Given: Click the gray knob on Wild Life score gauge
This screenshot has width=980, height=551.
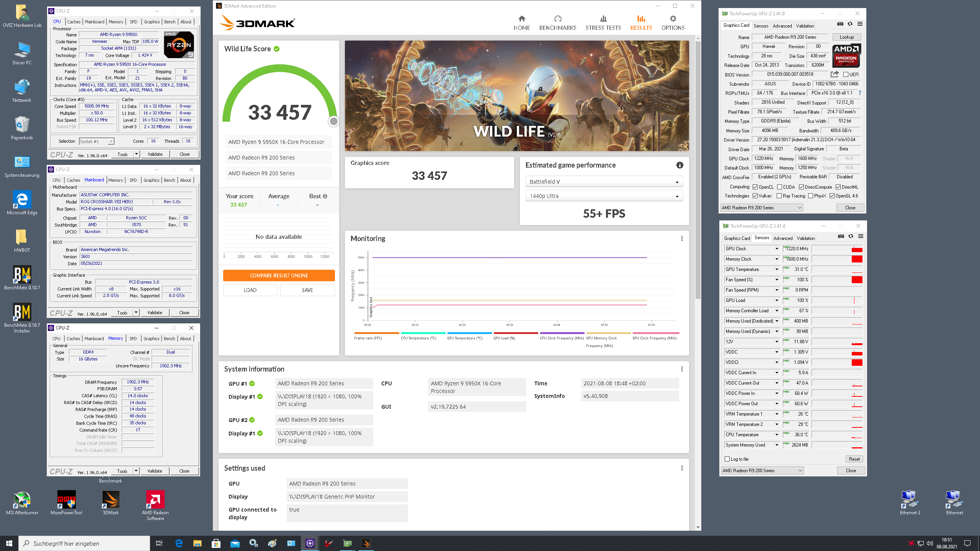Looking at the screenshot, I should 334,122.
